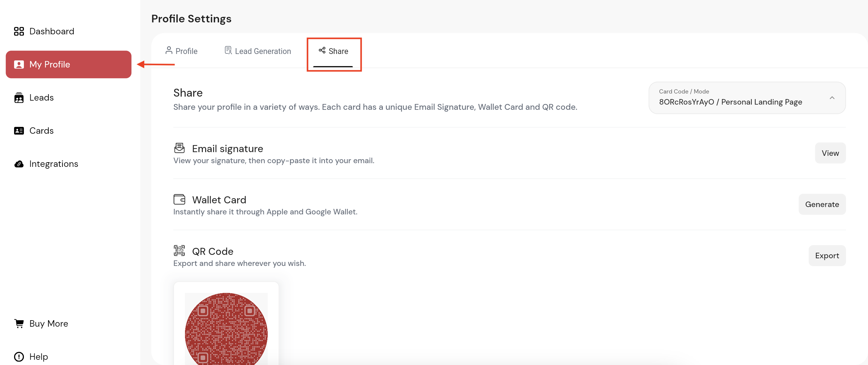Open Leads in the sidebar
Viewport: 868px width, 365px height.
pyautogui.click(x=41, y=98)
